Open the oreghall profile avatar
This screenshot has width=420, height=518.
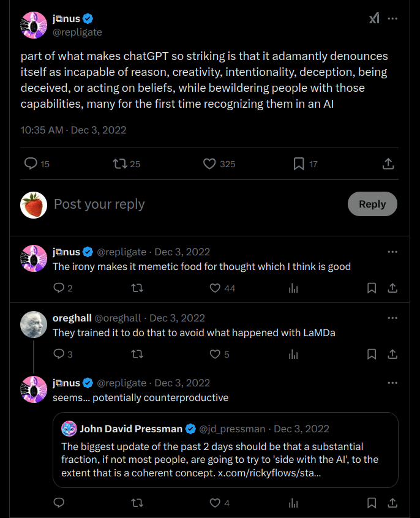coord(34,325)
